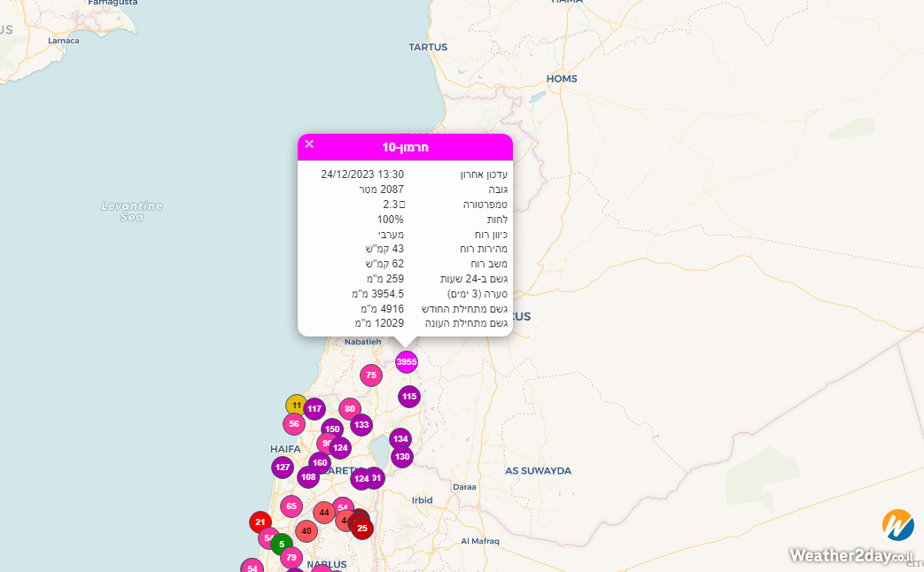The width and height of the screenshot is (924, 572).
Task: Open the pink 56 marker near Haifa
Action: point(294,423)
